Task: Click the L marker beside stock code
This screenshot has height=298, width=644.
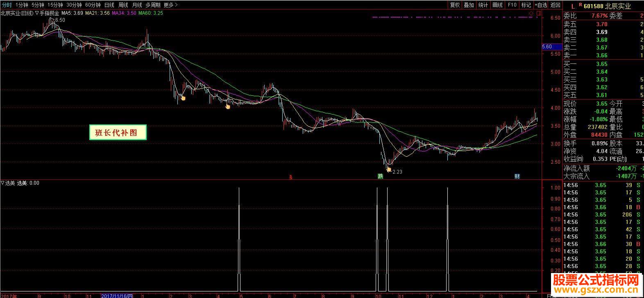Action: pos(573,6)
